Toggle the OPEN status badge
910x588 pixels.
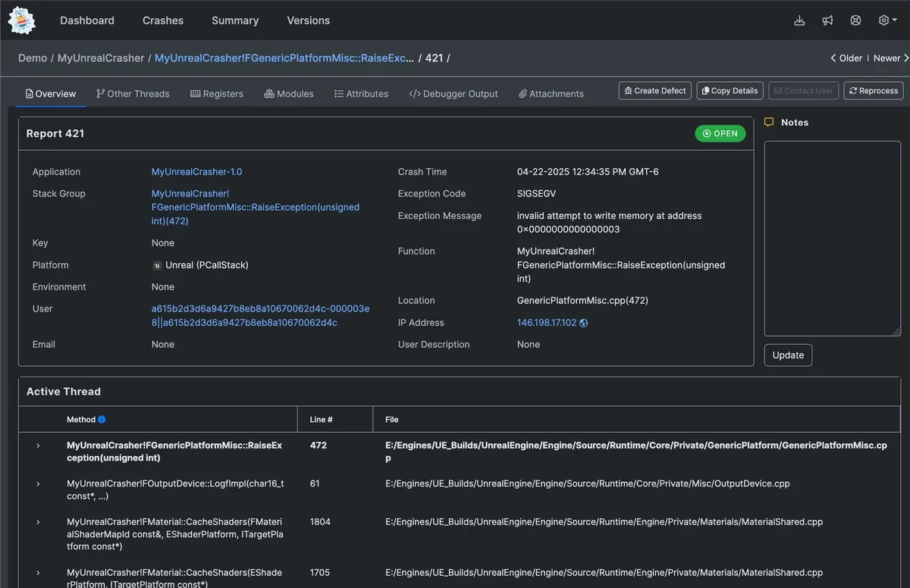(x=720, y=133)
